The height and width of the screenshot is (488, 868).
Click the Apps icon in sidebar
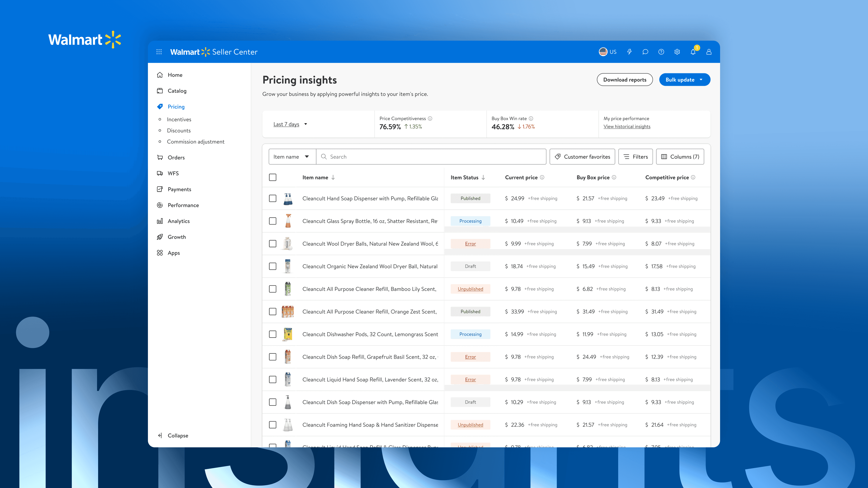(160, 253)
